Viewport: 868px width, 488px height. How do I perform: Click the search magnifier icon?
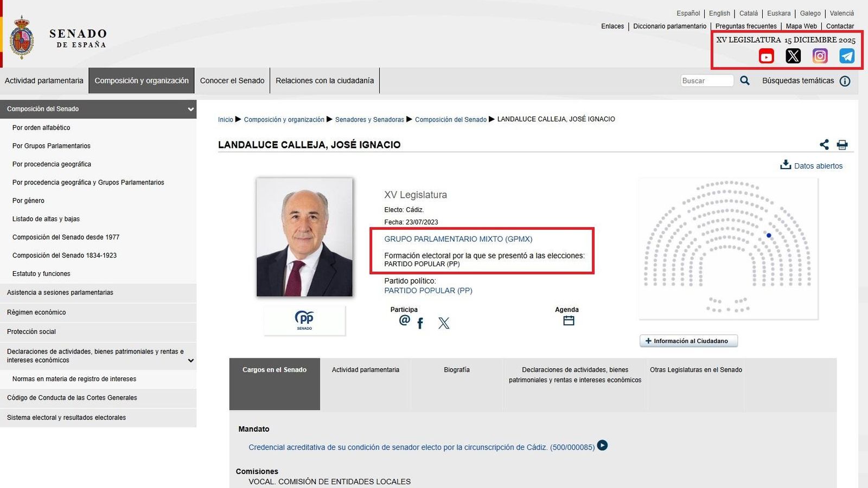744,80
